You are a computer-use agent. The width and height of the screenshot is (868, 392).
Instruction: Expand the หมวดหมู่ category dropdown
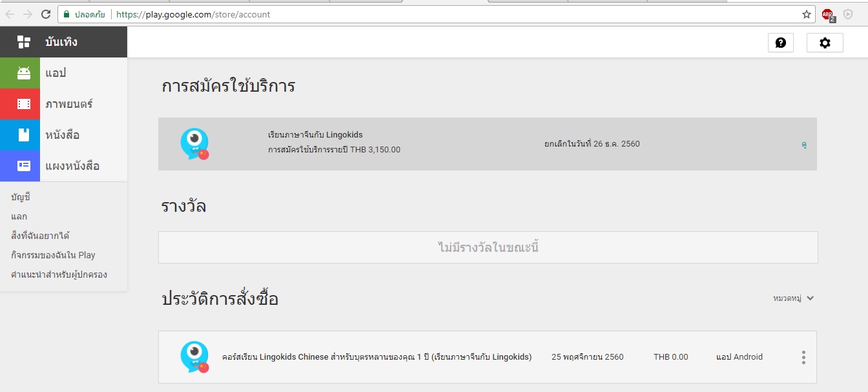[794, 298]
